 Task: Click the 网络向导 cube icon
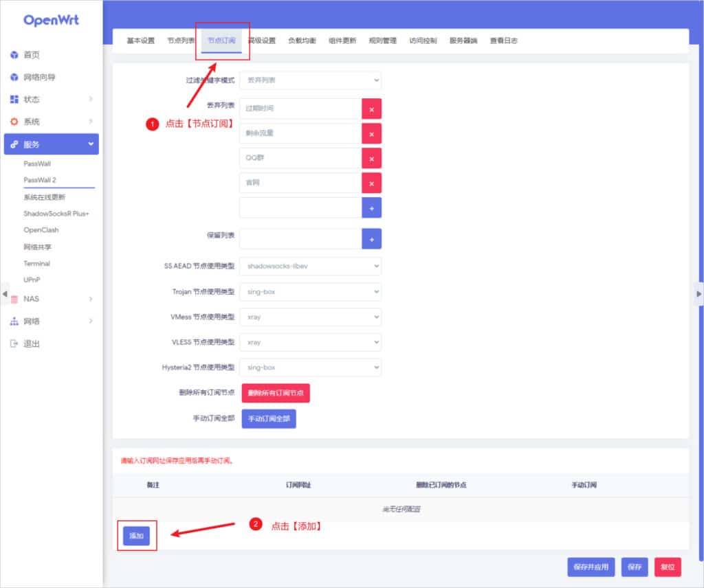click(14, 77)
